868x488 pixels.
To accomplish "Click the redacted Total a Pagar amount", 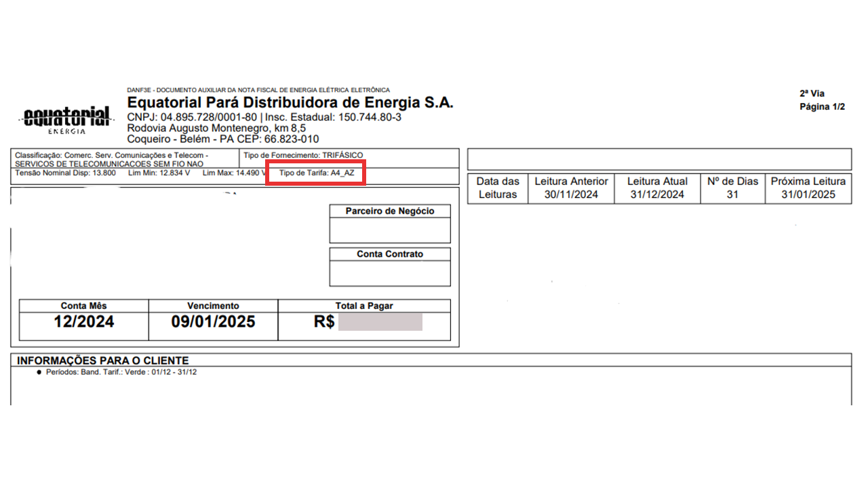I will pos(380,322).
